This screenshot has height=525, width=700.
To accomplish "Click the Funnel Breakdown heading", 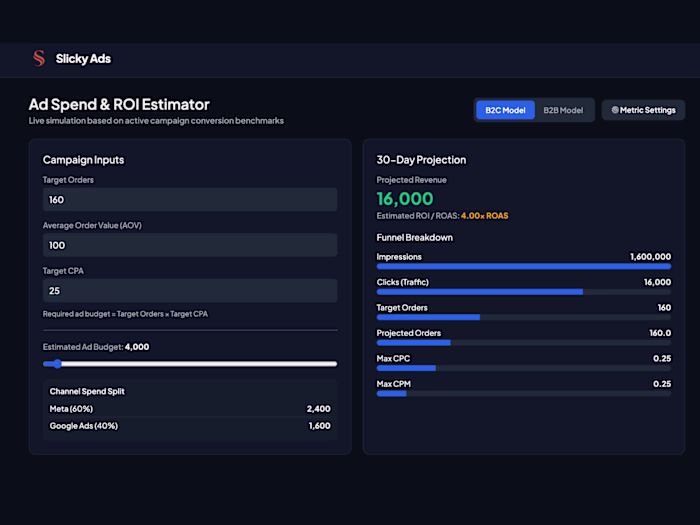I will [x=414, y=238].
